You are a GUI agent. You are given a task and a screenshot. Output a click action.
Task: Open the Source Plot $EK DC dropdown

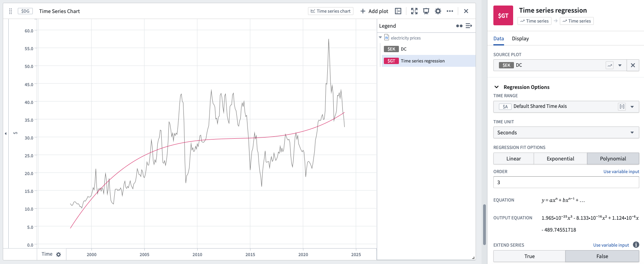click(x=560, y=65)
